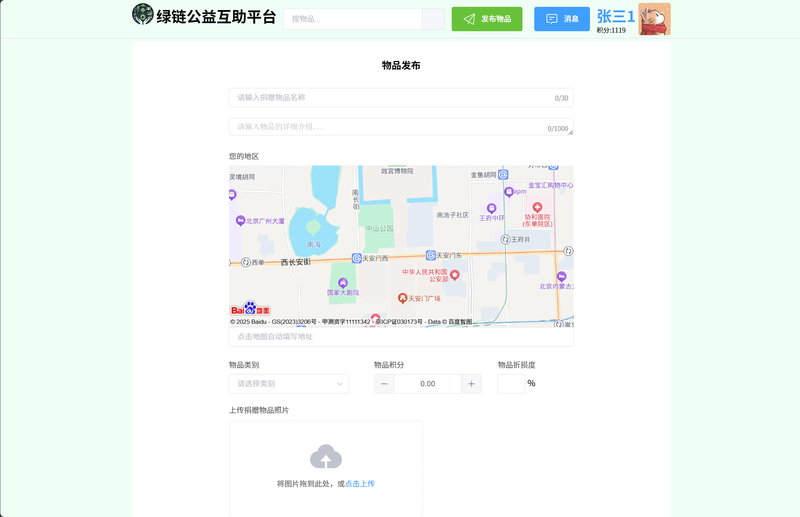Click the 中山公园 label on map
The width and height of the screenshot is (800, 517).
point(380,229)
